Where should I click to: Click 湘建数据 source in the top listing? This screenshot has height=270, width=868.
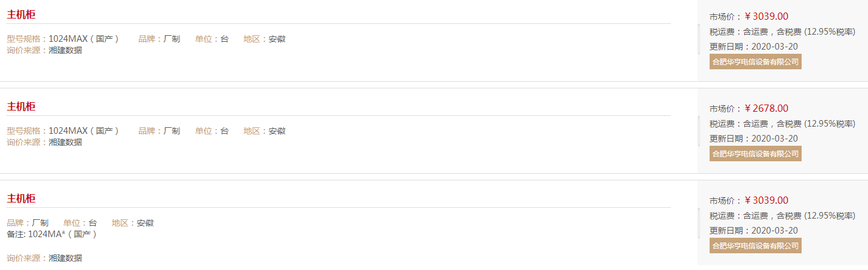click(x=65, y=50)
